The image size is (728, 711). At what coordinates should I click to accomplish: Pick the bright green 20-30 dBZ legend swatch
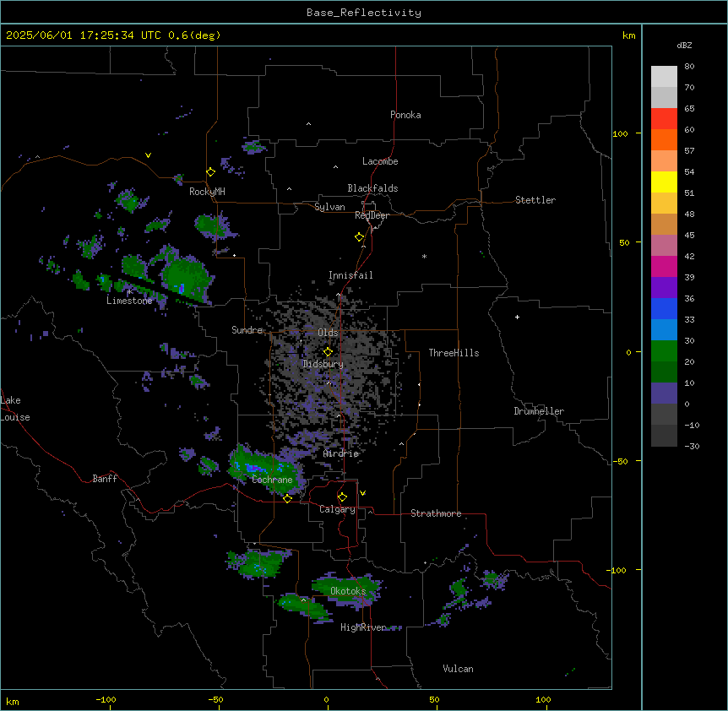click(664, 351)
